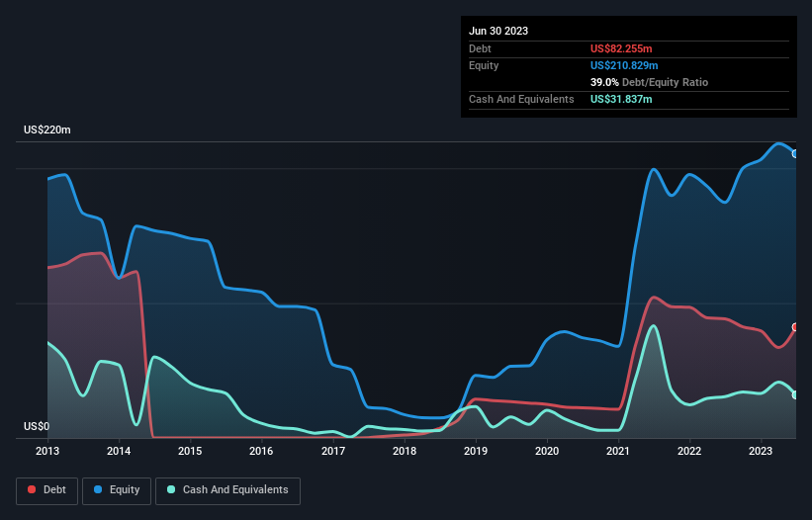This screenshot has width=812, height=520.
Task: Toggle the Equity legend button
Action: [x=117, y=490]
